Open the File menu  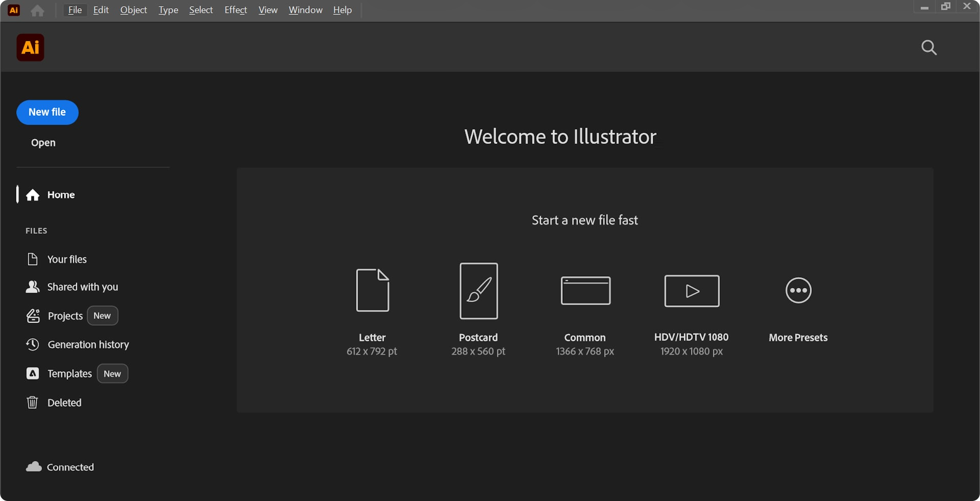click(74, 10)
